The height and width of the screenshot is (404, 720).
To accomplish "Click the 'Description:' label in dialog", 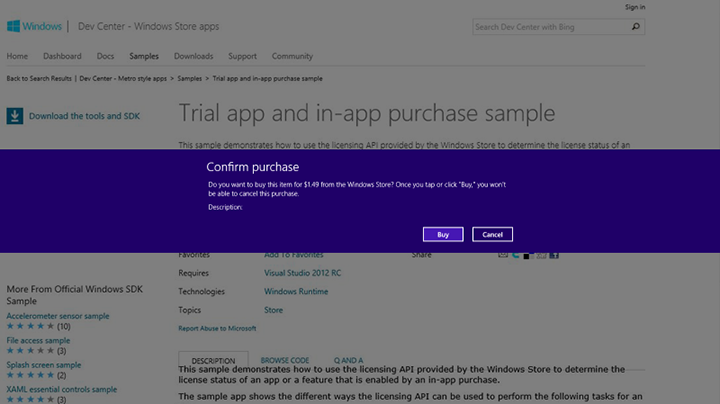I will [225, 207].
